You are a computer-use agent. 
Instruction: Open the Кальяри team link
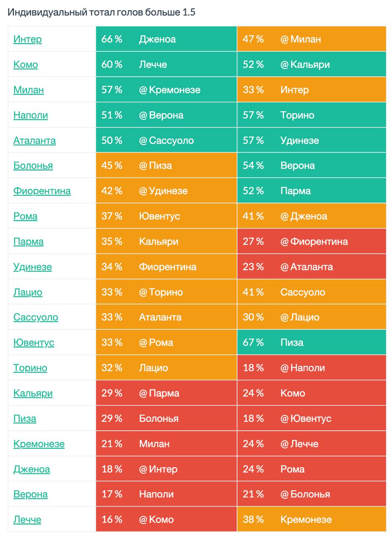click(x=33, y=393)
